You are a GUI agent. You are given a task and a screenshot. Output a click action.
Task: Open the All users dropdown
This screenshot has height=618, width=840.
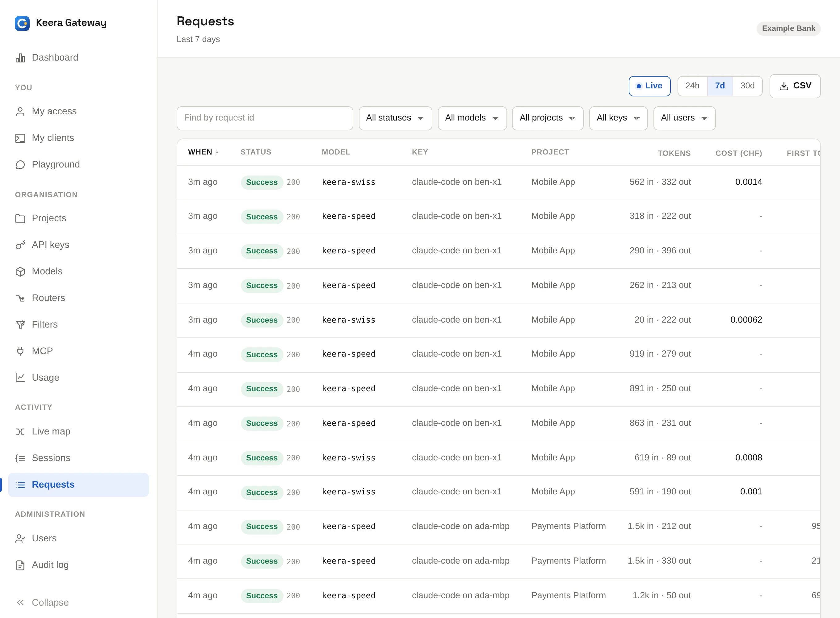(684, 118)
